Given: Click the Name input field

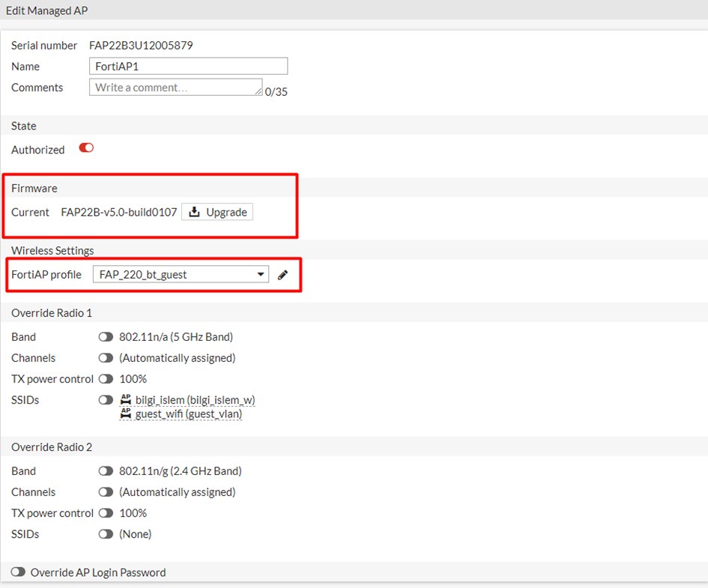Looking at the screenshot, I should pos(188,66).
